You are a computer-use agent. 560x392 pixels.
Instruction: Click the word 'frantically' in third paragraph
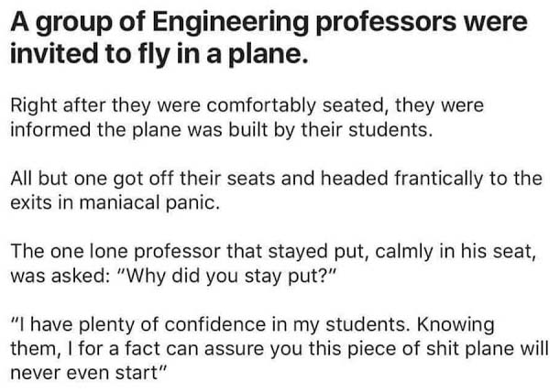[x=439, y=179]
